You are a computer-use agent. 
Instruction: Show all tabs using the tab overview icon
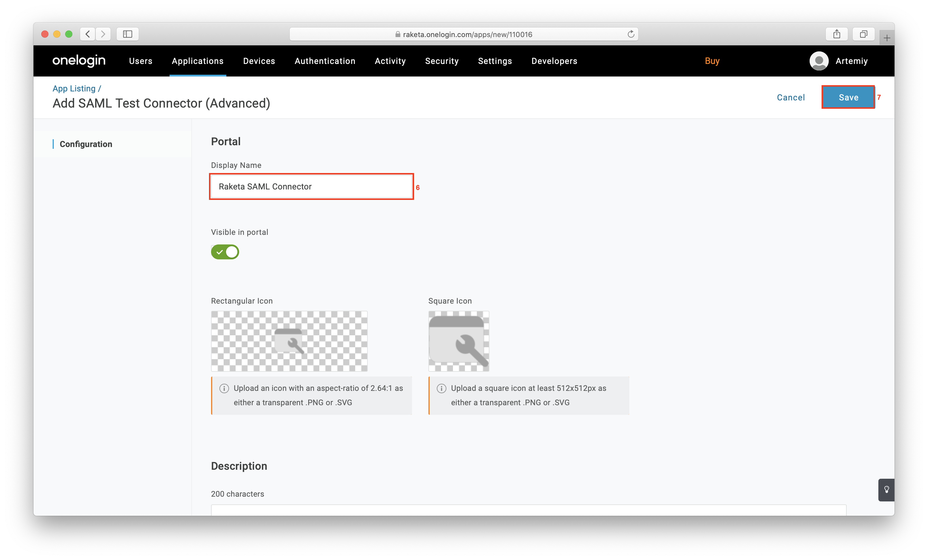(x=863, y=34)
